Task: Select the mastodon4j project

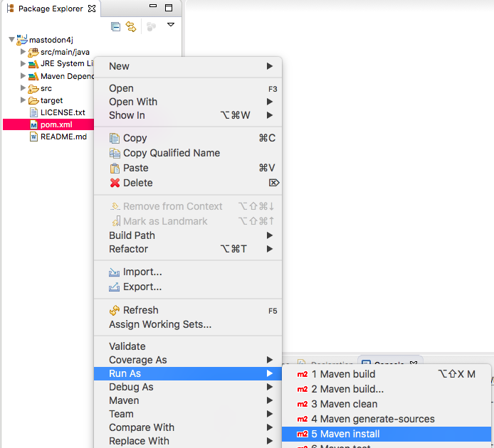Action: click(x=51, y=40)
